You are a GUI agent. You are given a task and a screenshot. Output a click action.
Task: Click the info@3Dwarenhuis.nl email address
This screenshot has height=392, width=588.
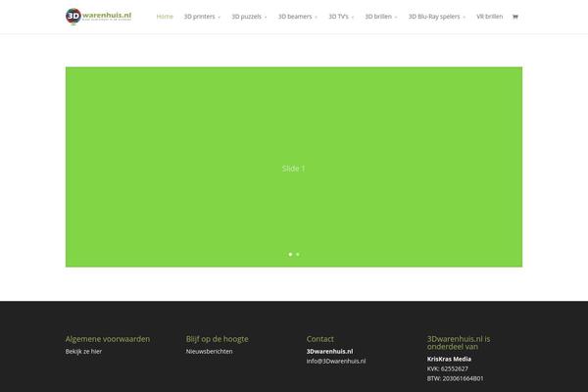point(336,361)
